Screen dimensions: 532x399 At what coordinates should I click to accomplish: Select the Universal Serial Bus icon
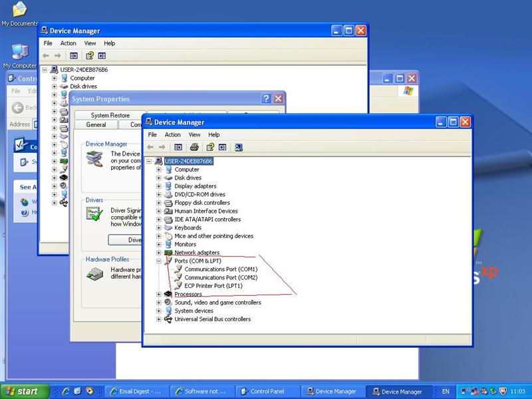tap(168, 319)
